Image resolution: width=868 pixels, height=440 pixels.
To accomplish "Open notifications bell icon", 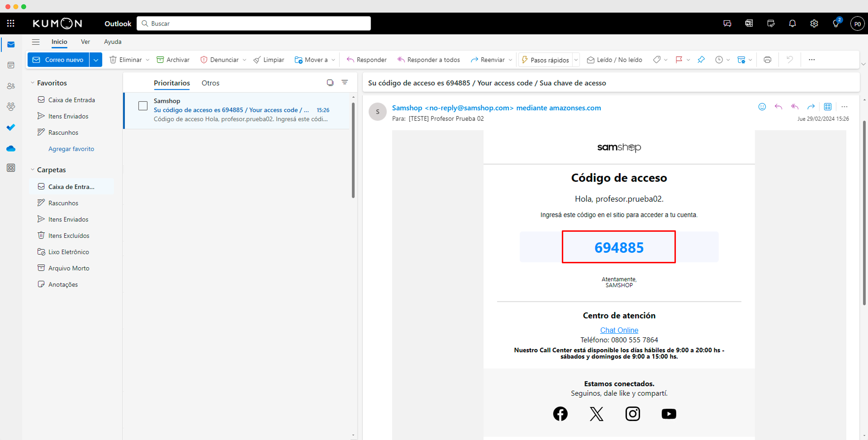I will tap(792, 23).
